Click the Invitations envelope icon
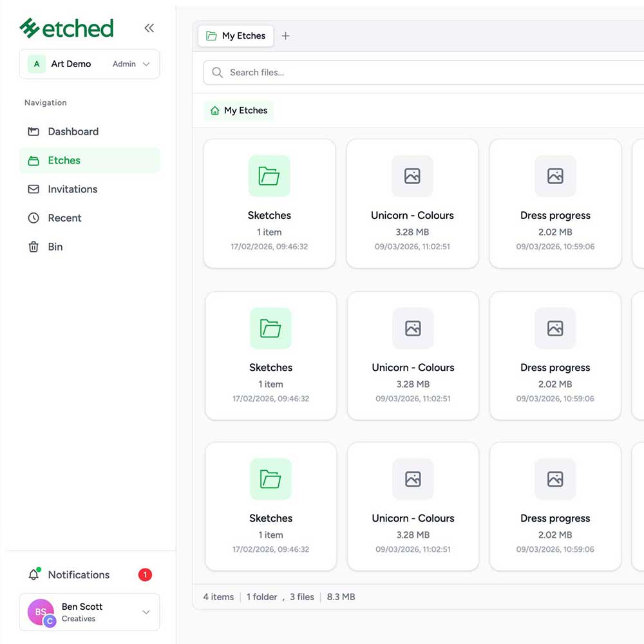Image resolution: width=644 pixels, height=644 pixels. point(33,189)
